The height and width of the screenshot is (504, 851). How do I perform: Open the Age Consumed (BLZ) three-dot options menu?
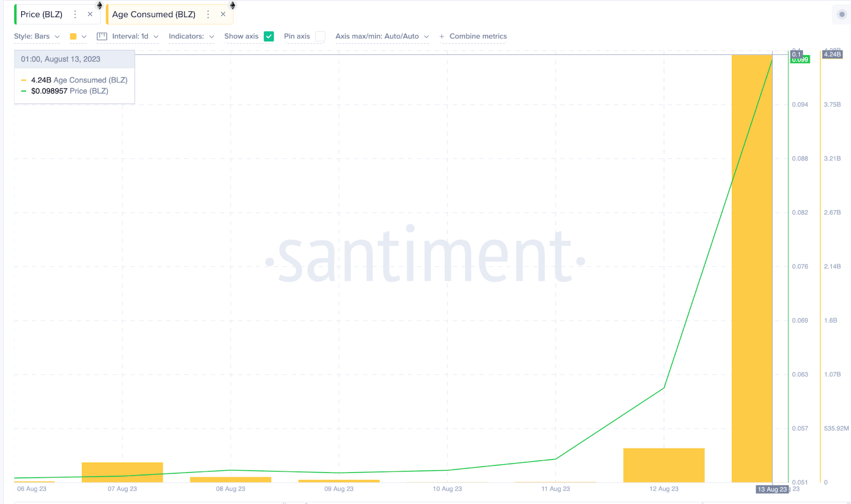pyautogui.click(x=208, y=14)
